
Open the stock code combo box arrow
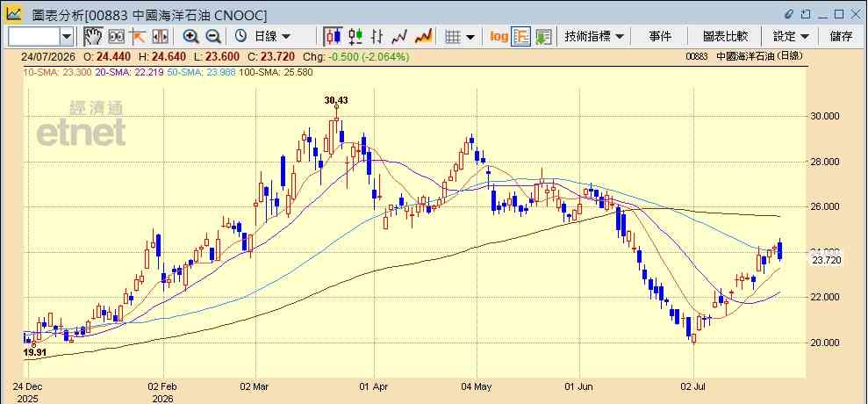tap(67, 37)
